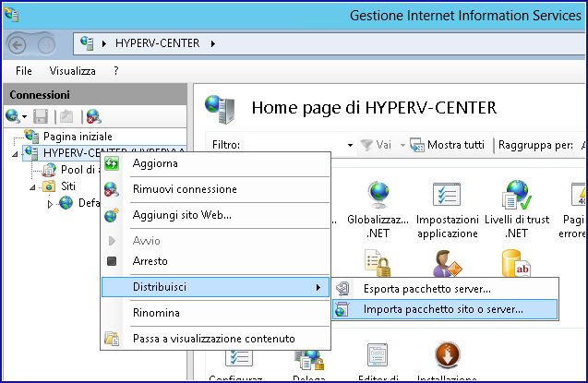This screenshot has height=383, width=588.
Task: Choose Passa a visualizzazione contenuto
Action: coord(216,339)
